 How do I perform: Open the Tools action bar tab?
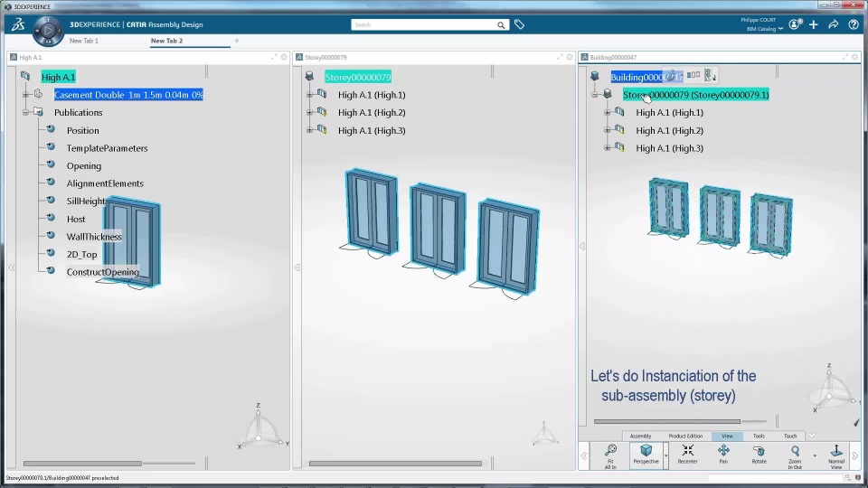click(759, 436)
